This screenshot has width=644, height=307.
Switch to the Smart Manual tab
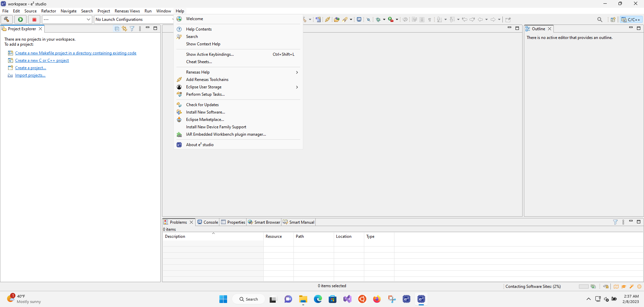(299, 222)
